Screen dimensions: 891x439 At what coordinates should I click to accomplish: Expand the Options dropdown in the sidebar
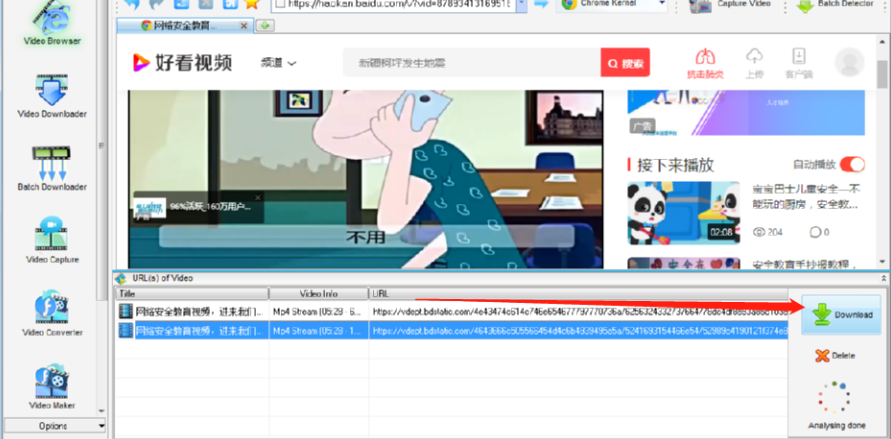(x=55, y=425)
